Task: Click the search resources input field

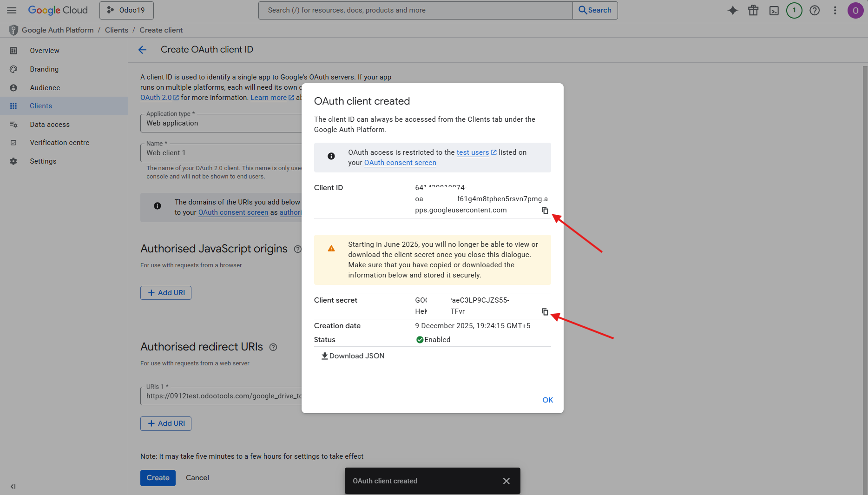Action: 415,10
